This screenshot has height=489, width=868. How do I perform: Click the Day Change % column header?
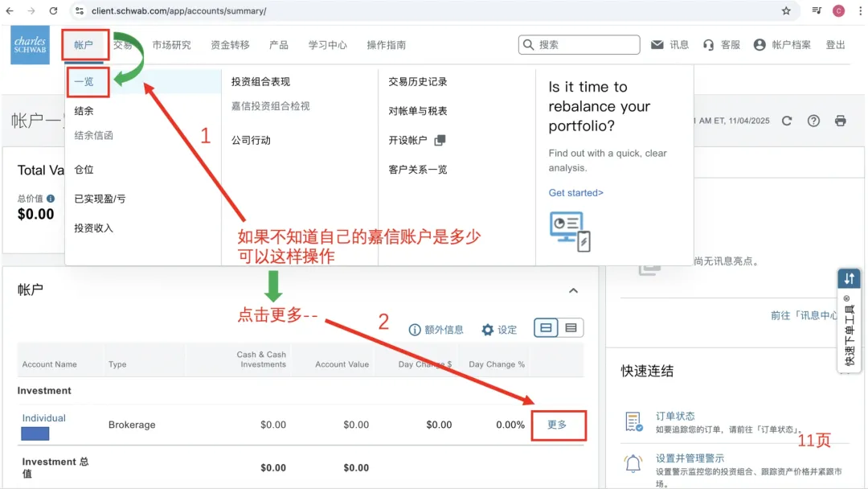[x=497, y=364]
